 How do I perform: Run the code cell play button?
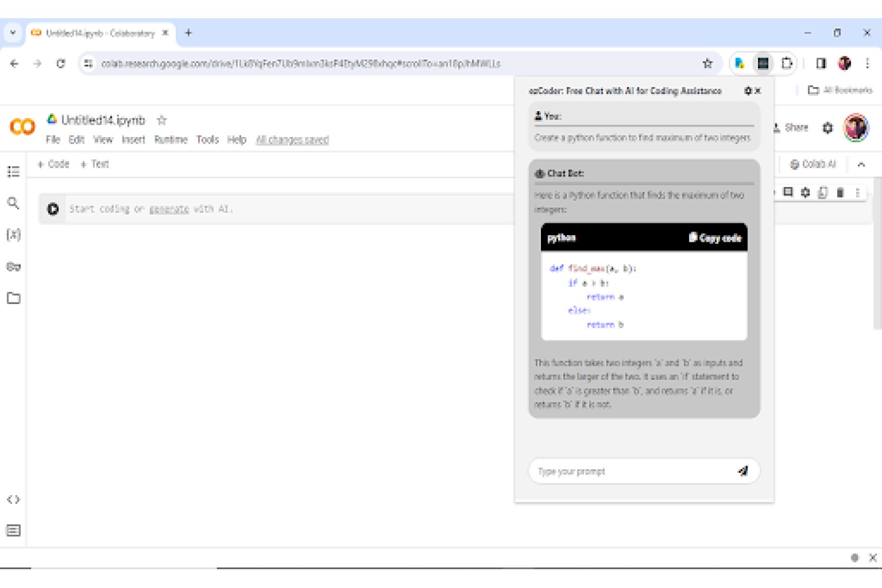coord(53,209)
